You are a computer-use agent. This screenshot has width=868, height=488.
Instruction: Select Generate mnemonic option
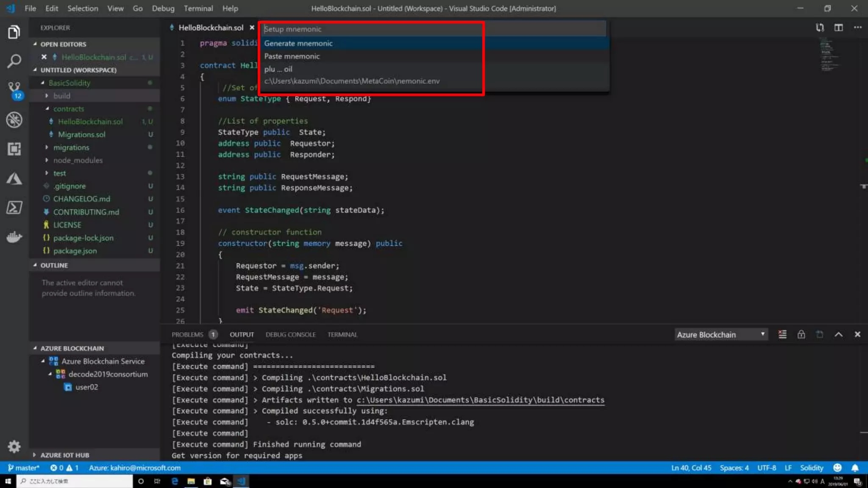[x=298, y=43]
